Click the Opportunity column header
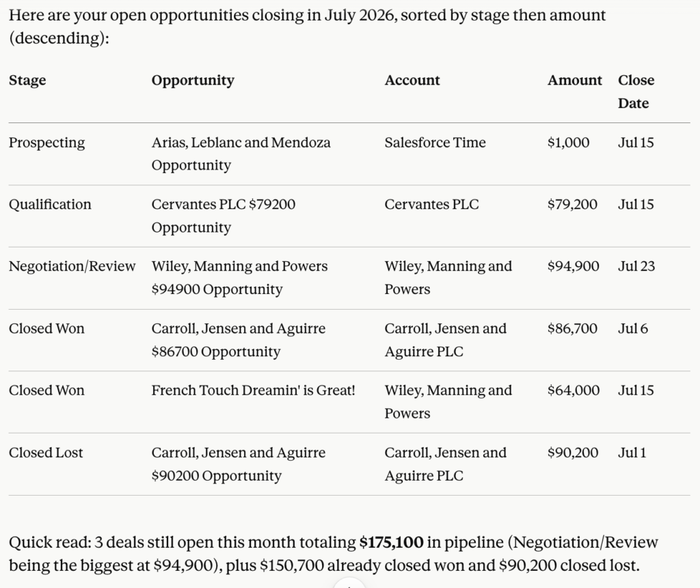 click(x=193, y=81)
